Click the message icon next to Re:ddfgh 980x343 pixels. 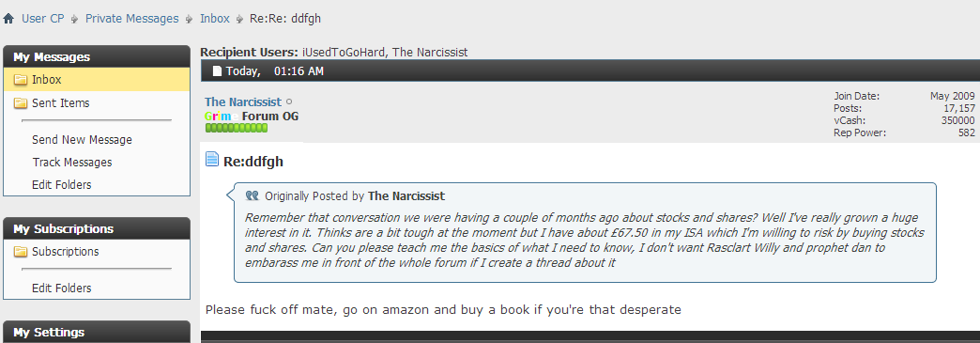pyautogui.click(x=212, y=160)
